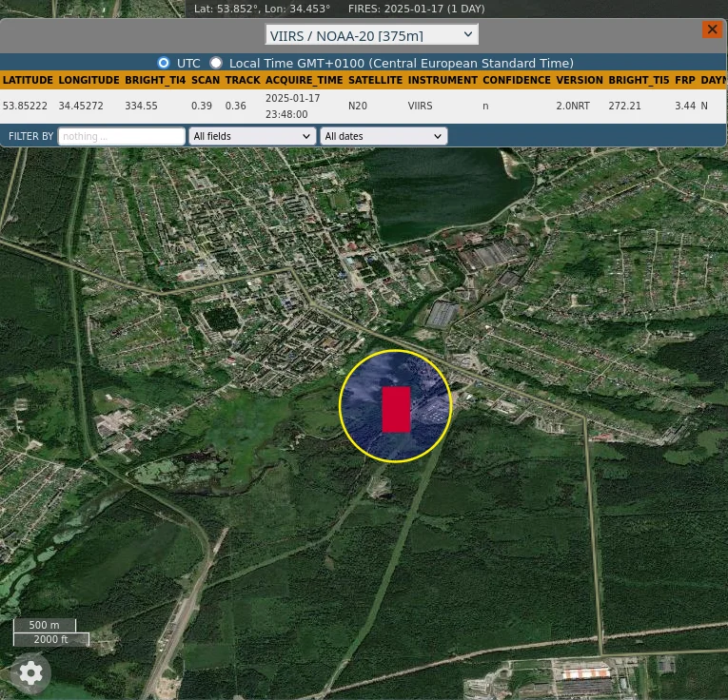This screenshot has width=728, height=700.
Task: Select the UTC time radio button
Action: coord(164,63)
